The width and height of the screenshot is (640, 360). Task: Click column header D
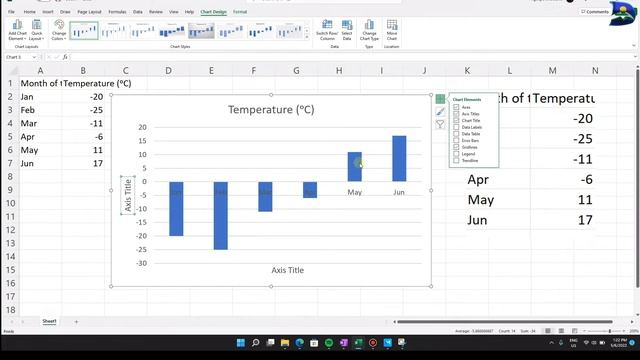pos(168,71)
